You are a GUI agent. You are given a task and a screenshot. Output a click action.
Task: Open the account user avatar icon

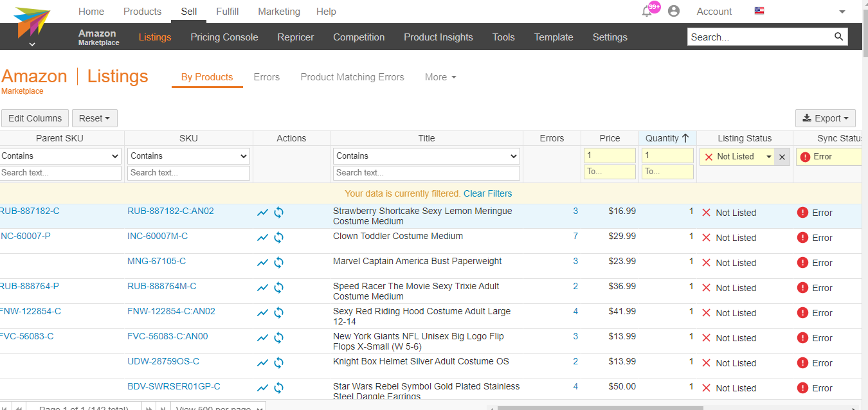point(674,11)
